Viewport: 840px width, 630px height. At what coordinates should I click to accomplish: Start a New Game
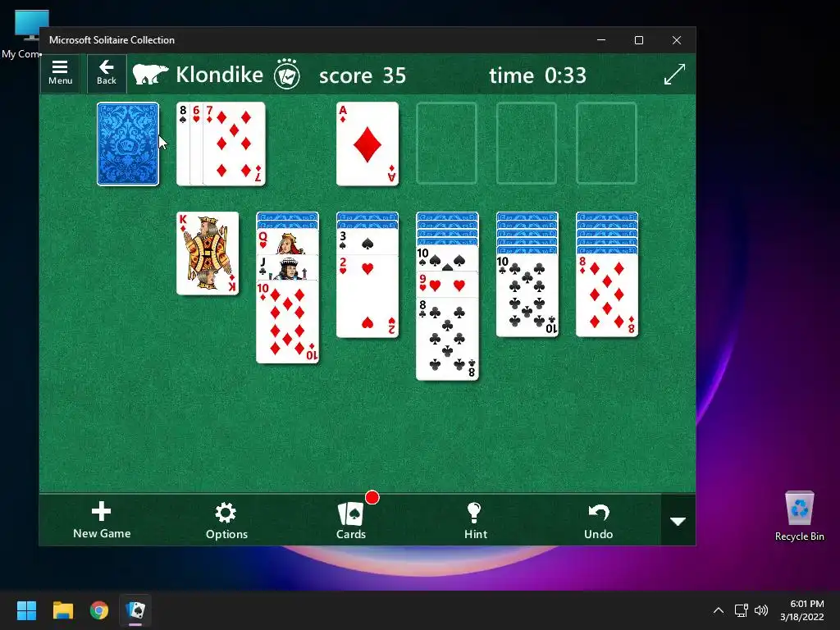coord(102,520)
